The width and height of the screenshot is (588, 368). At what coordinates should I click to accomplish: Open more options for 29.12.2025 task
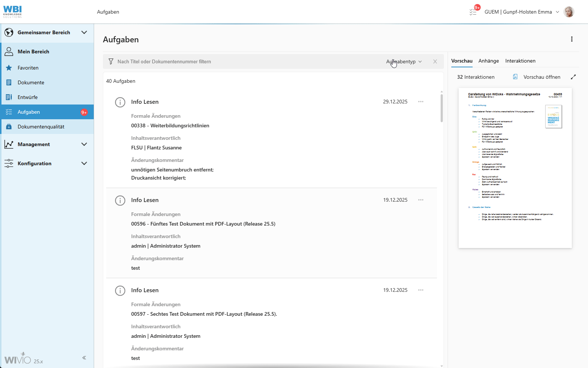coord(421,102)
